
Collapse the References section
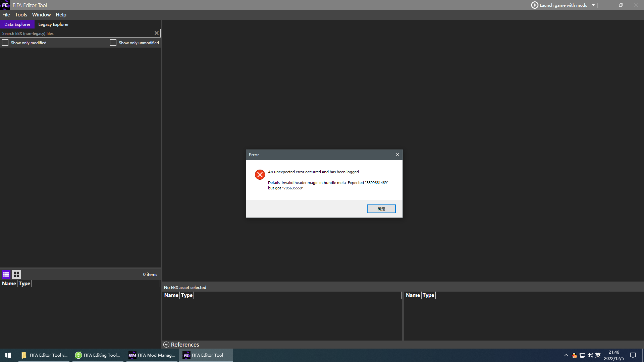pyautogui.click(x=166, y=345)
